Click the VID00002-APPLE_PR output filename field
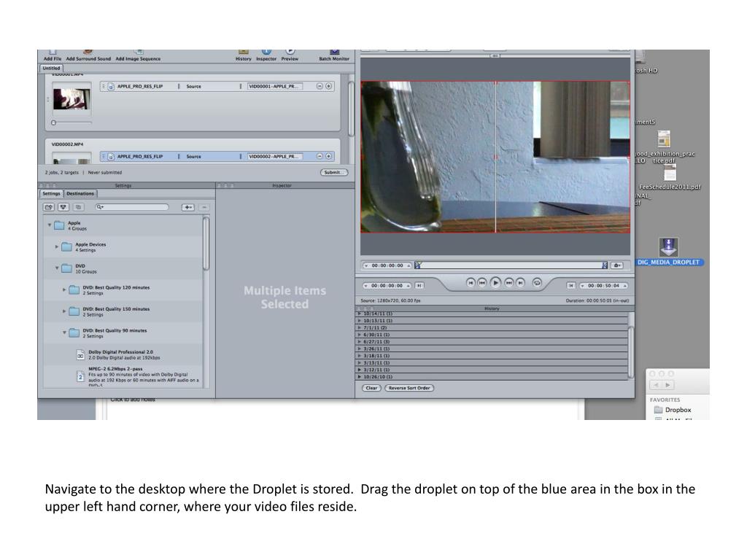This screenshot has height=560, width=747. [x=275, y=156]
